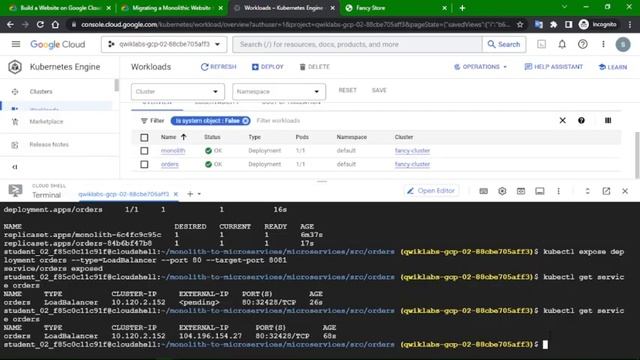Screen dimensions: 640x360
Task: Open the project selector dropdown
Action: coord(164,44)
